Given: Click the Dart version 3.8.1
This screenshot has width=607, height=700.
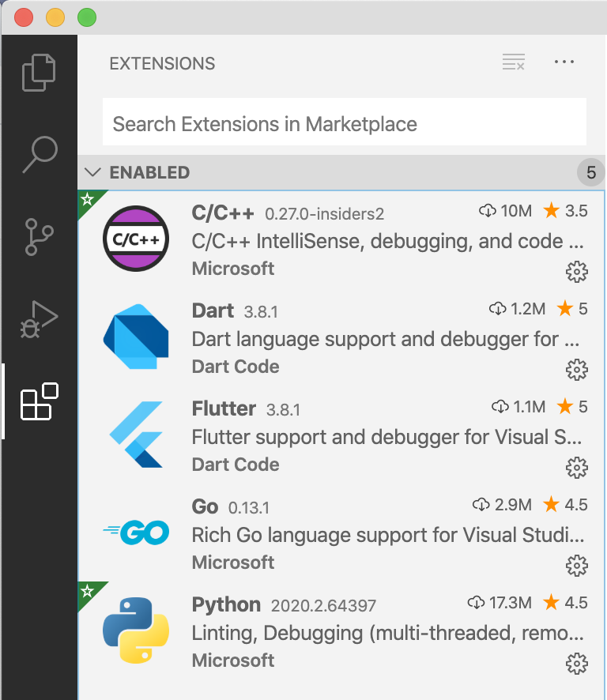Looking at the screenshot, I should click(x=261, y=312).
